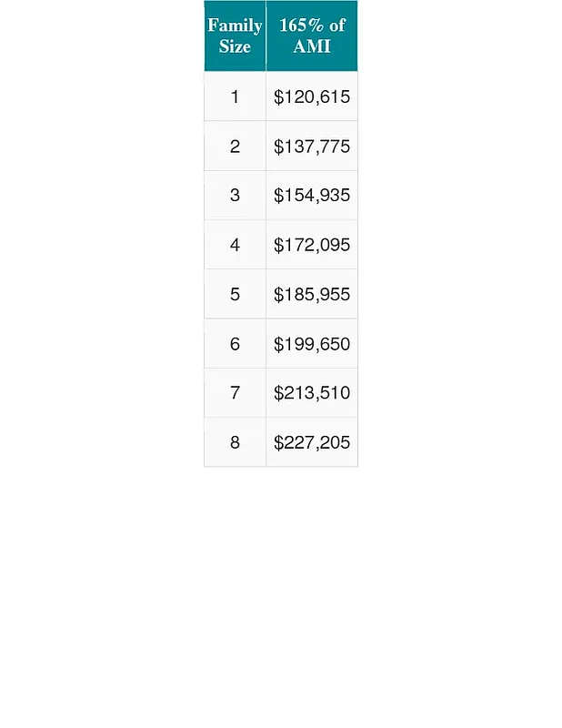Click the 'AMI' header text

(x=312, y=46)
